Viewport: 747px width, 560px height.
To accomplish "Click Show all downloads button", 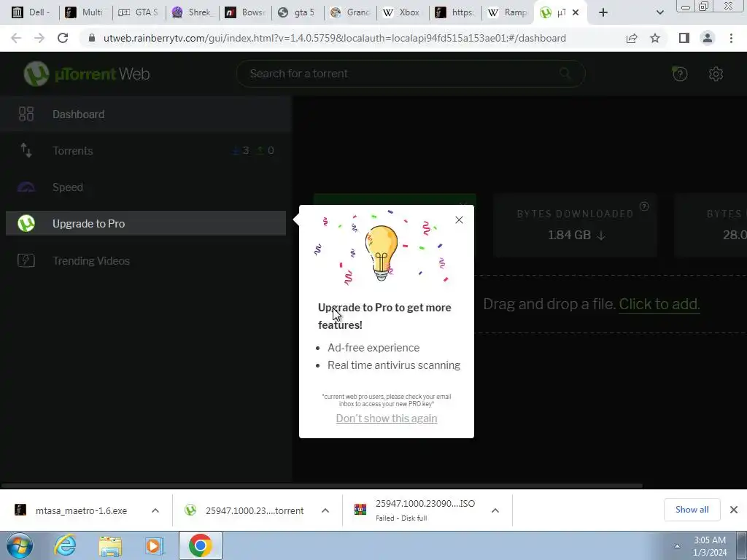I will (x=692, y=510).
